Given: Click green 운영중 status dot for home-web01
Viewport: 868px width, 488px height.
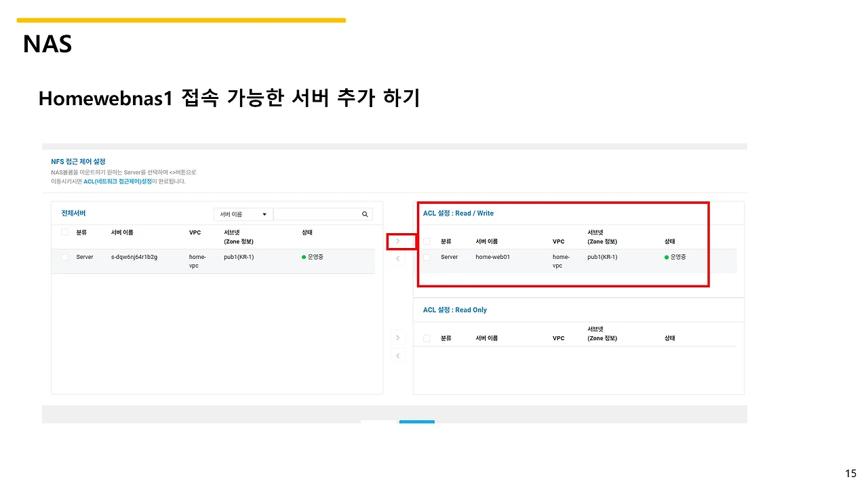Looking at the screenshot, I should (667, 257).
